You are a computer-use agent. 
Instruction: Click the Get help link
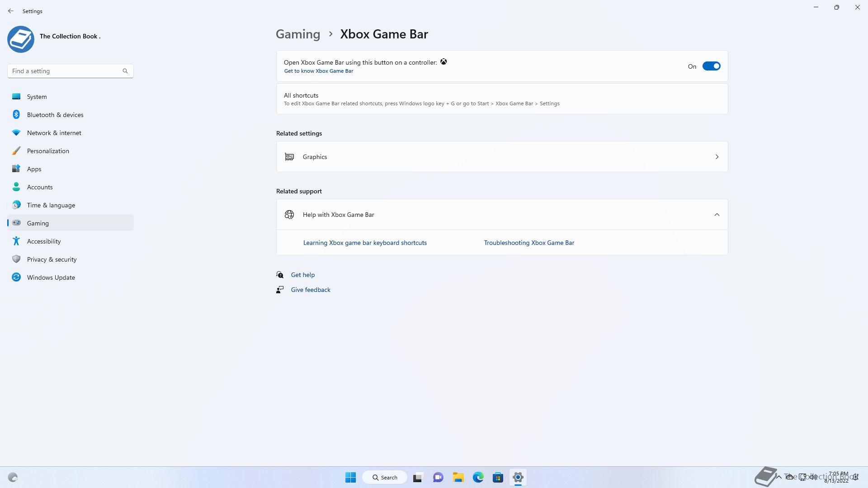[302, 275]
